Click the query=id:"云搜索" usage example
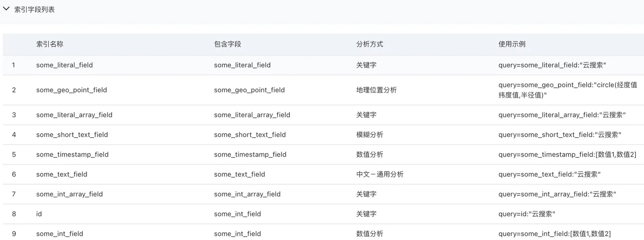Viewport: 644px width, 240px height. [x=527, y=214]
